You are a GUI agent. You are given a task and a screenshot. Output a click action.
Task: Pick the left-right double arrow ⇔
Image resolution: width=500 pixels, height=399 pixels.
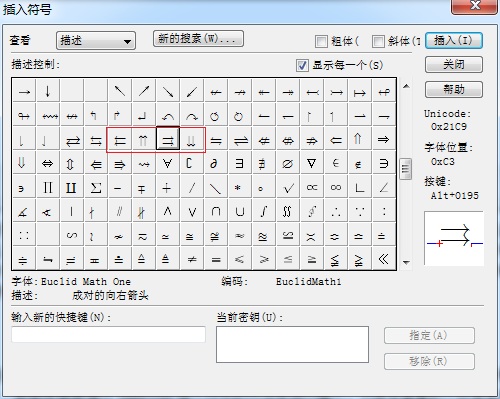click(x=48, y=163)
